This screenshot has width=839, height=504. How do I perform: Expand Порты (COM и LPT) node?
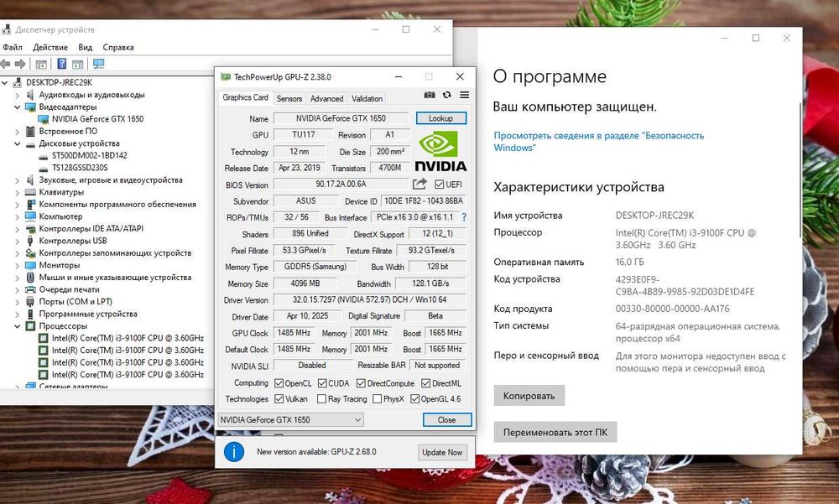click(x=17, y=302)
